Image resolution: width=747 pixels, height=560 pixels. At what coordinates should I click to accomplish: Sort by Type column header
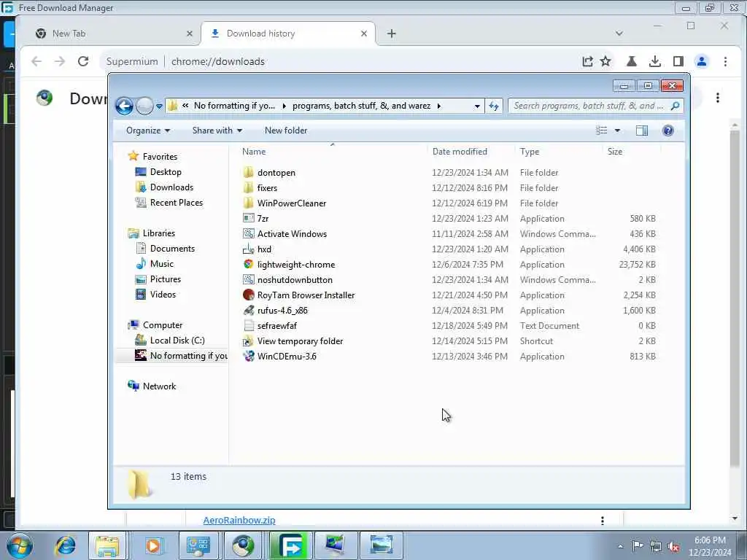(530, 152)
